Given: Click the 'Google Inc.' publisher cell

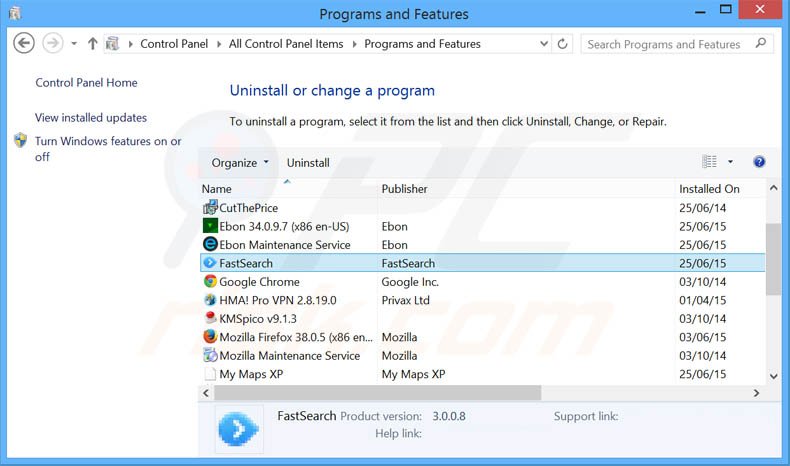Looking at the screenshot, I should [410, 282].
